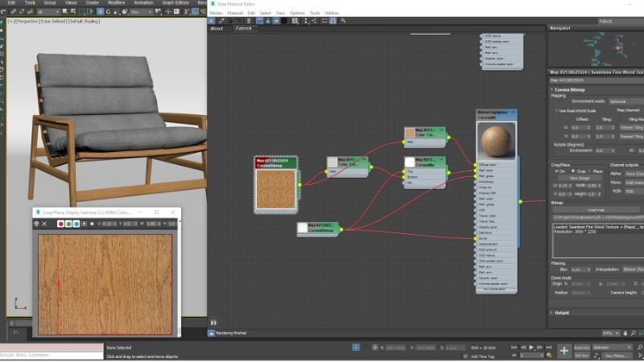Open the selection filter dropdown in main toolbar
The width and height of the screenshot is (644, 362).
[x=48, y=11]
